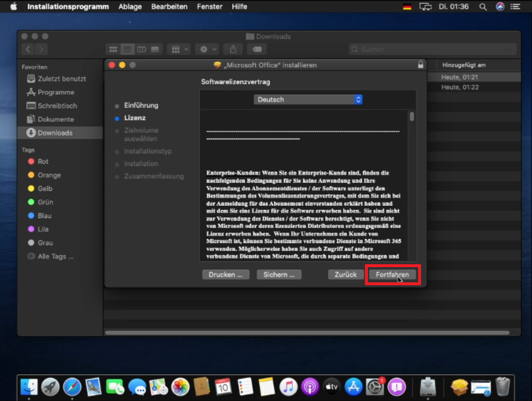This screenshot has height=401, width=532.
Task: Open the Ablage menu
Action: click(x=130, y=6)
